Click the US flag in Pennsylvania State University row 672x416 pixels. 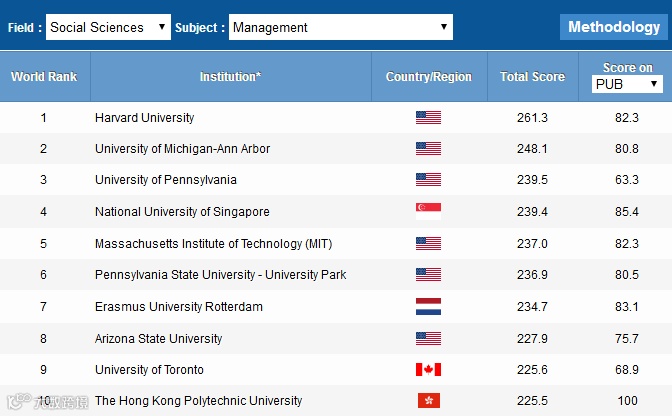pos(428,275)
